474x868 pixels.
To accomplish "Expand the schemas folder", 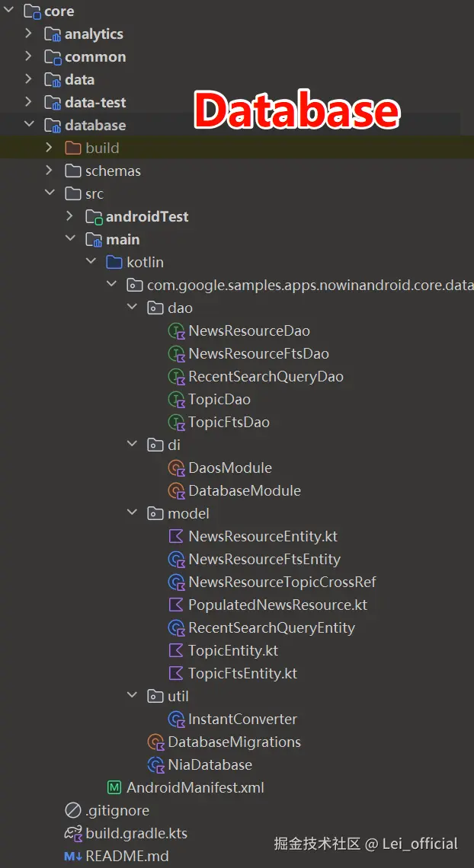I will (50, 171).
